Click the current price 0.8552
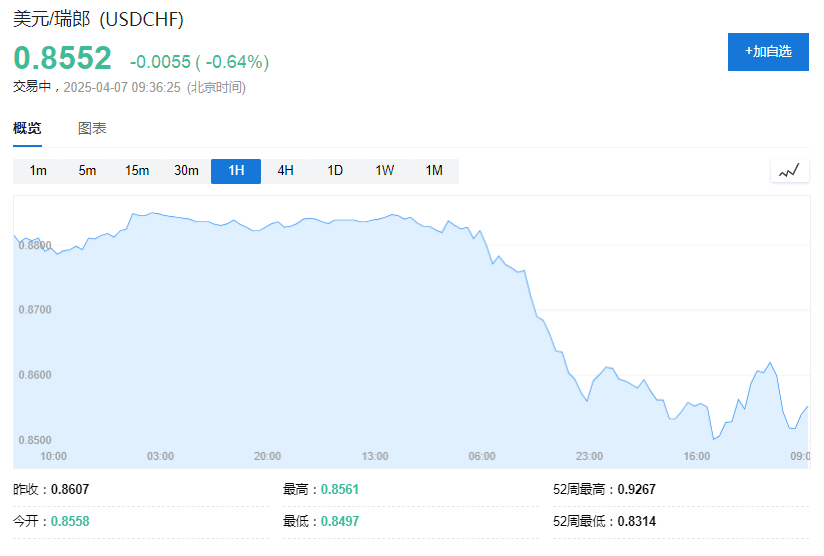Screen dimensions: 824x556 click(62, 59)
